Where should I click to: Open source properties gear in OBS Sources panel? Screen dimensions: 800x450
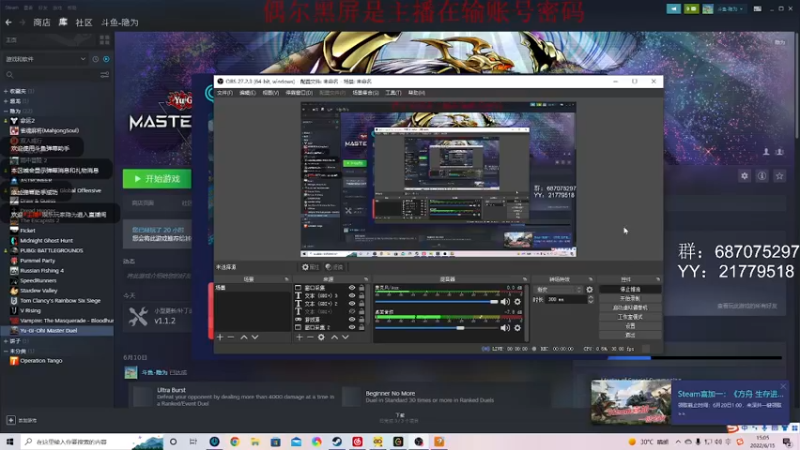click(x=321, y=337)
